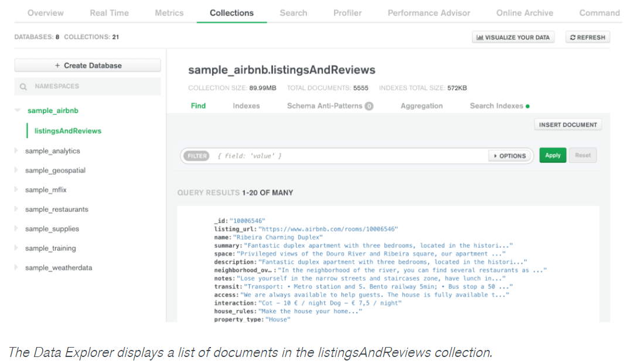Click Apply to run the query
Screen dimensions: 627x364
[552, 155]
